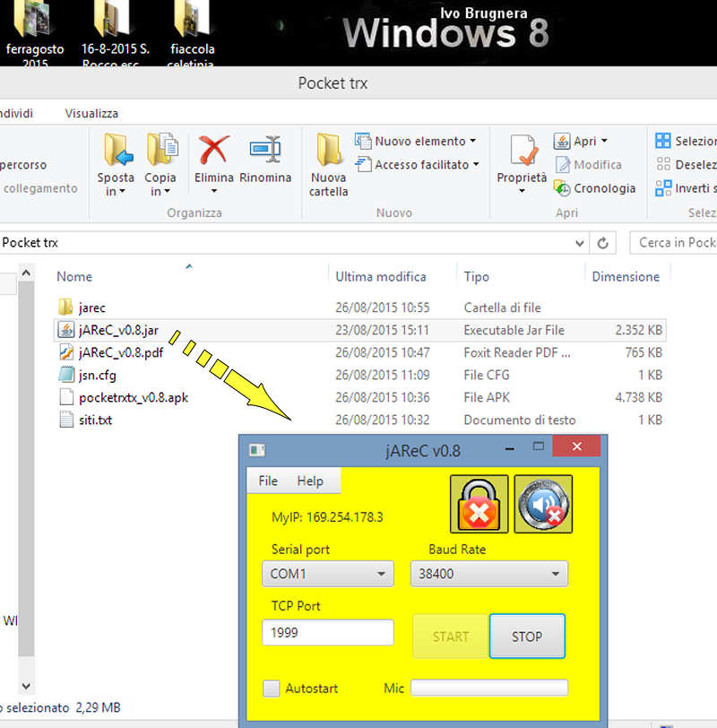This screenshot has height=728, width=717.
Task: Click the Cronologia history button
Action: tap(594, 188)
